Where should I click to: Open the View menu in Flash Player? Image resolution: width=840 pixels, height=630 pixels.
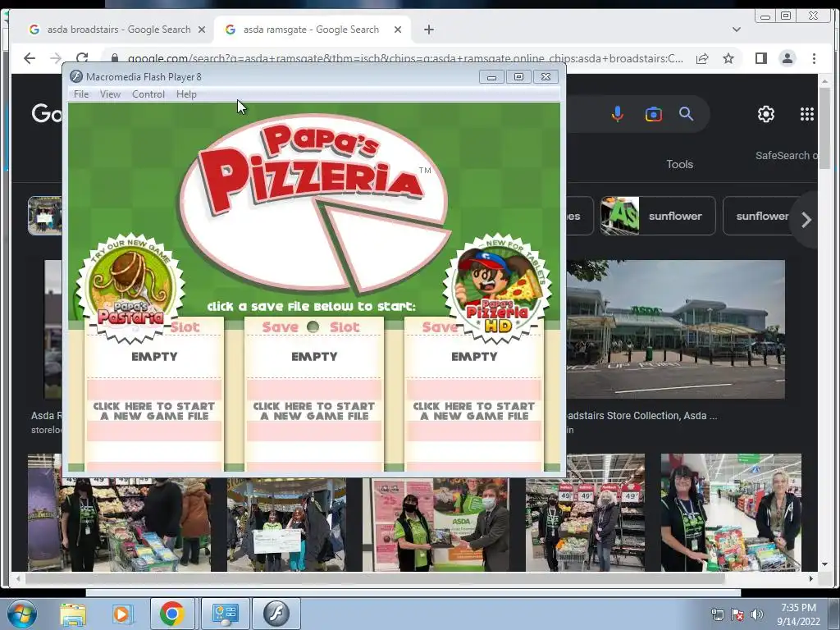(x=110, y=94)
